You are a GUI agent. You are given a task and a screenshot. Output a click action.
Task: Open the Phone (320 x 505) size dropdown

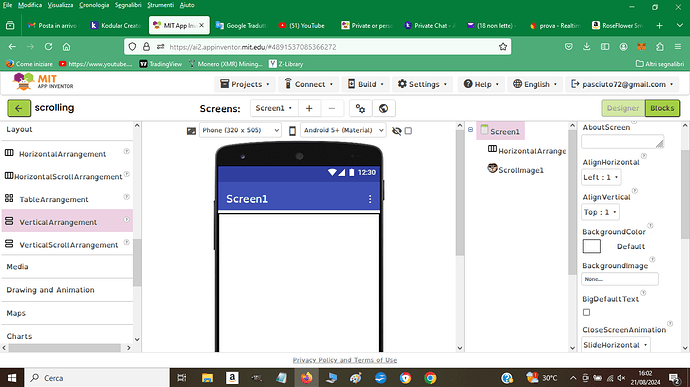(240, 130)
